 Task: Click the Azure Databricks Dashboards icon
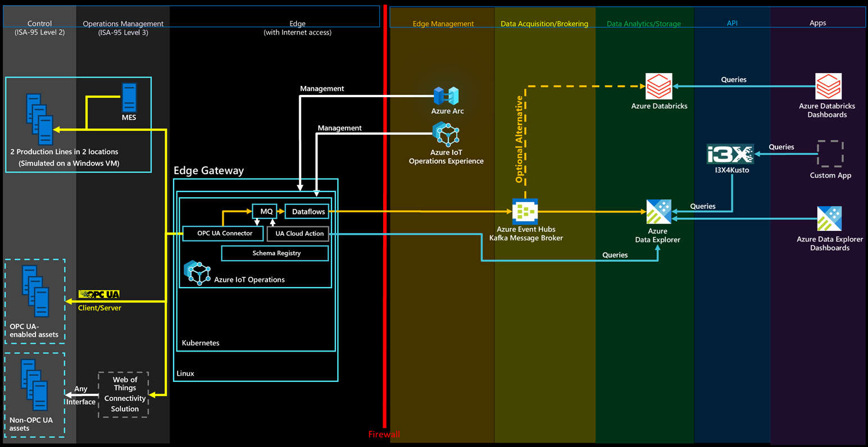point(828,86)
